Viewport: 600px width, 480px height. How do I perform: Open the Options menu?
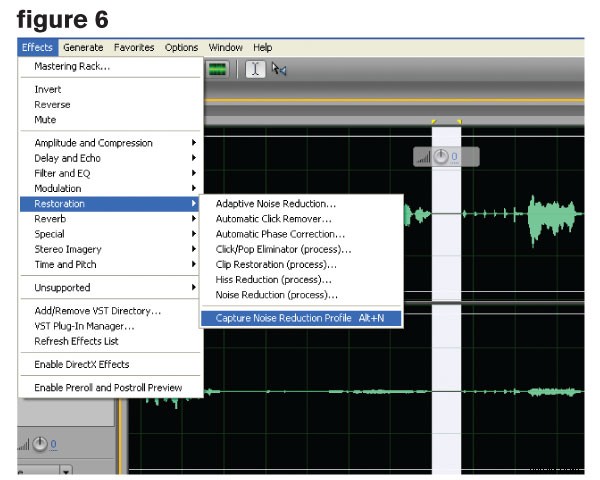point(181,47)
